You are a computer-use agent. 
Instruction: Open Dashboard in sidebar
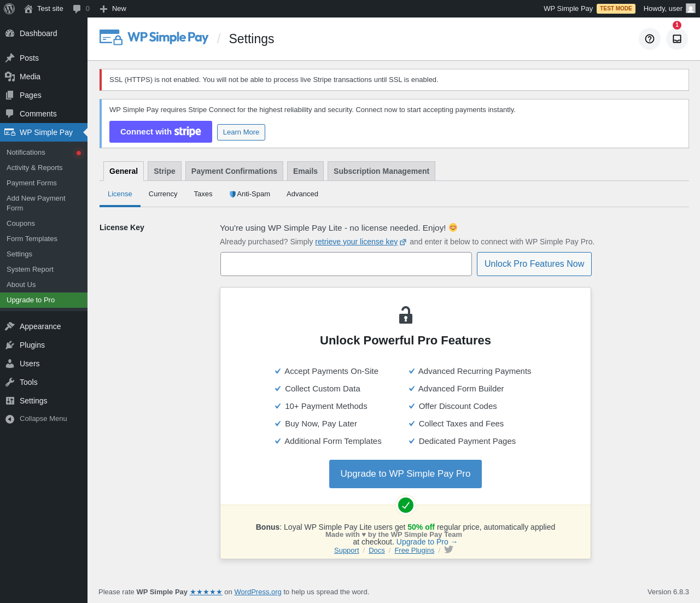pos(44,33)
